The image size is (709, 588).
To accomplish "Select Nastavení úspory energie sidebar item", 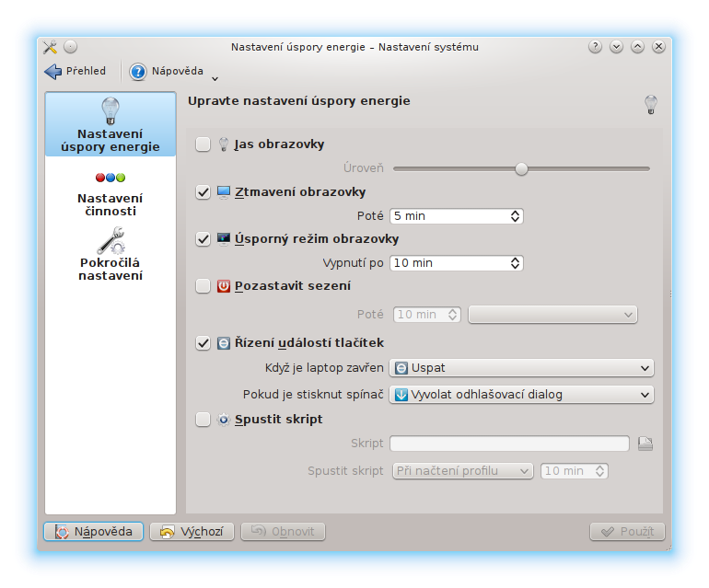I will click(x=110, y=124).
